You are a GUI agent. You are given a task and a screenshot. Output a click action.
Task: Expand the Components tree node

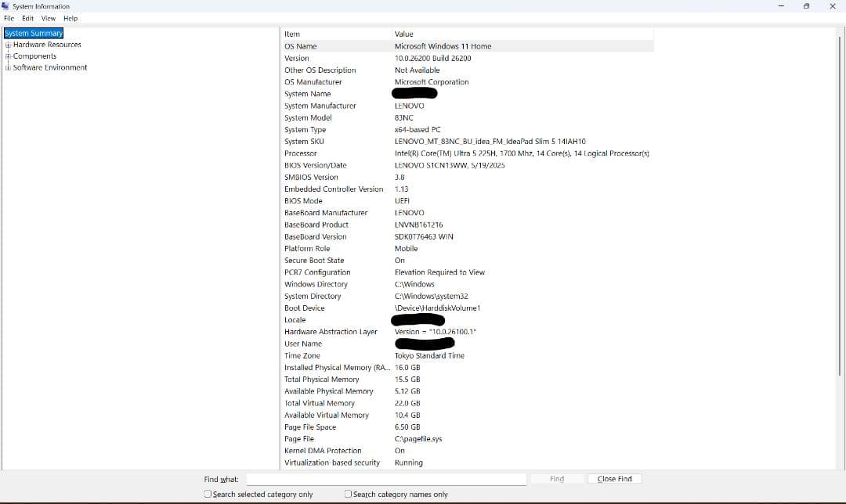coord(7,56)
